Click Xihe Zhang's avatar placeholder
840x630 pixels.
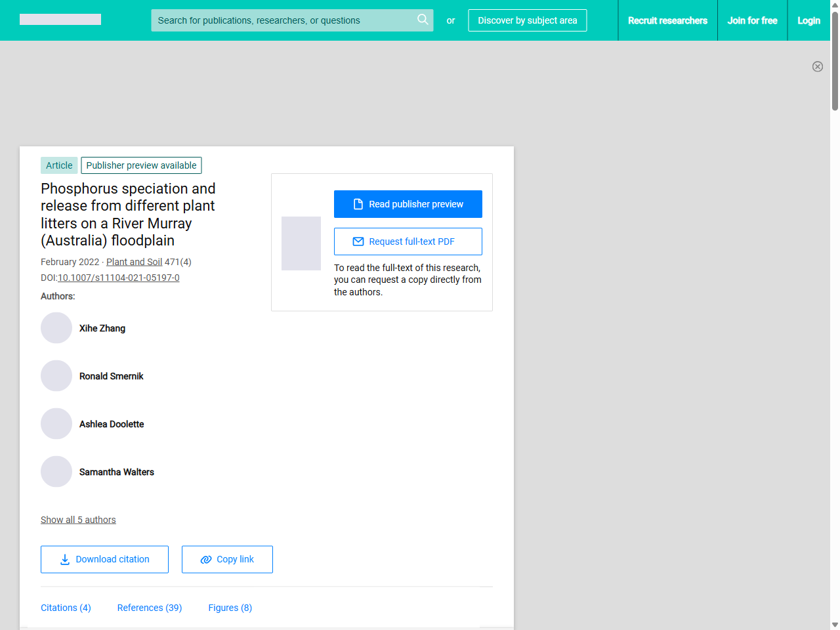click(56, 328)
